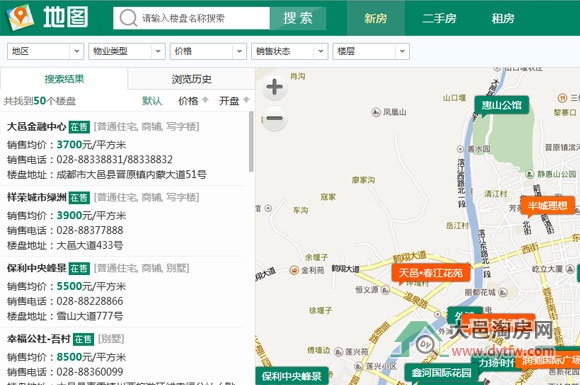Open 大邑金融中心 listing

tap(37, 127)
